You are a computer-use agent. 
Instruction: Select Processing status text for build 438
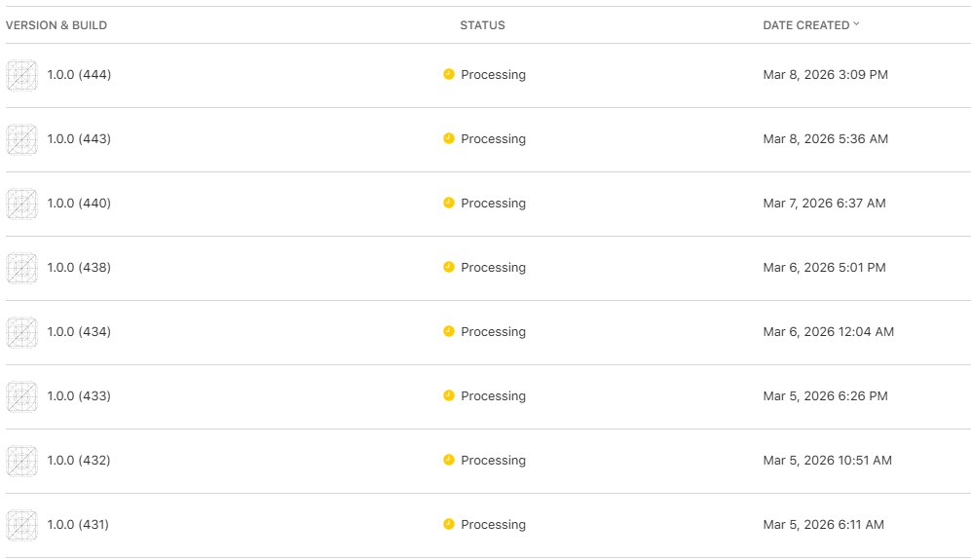coord(493,268)
